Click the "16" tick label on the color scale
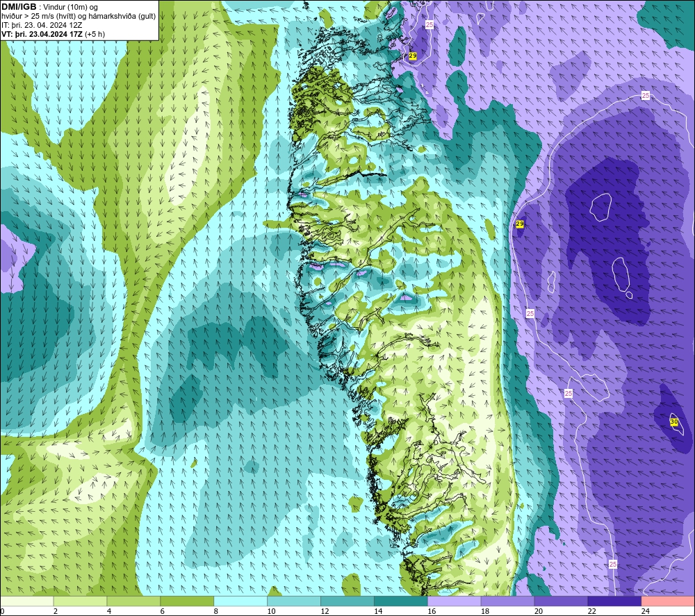Viewport: 695px width, 616px height. pos(432,611)
